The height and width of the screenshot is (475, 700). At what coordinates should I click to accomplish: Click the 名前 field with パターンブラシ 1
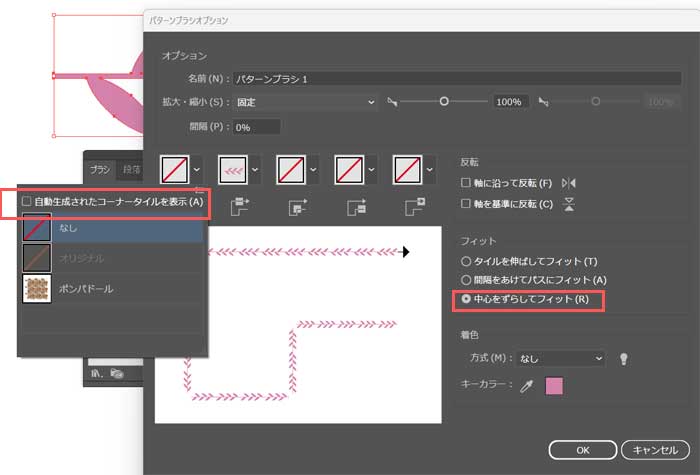point(457,79)
